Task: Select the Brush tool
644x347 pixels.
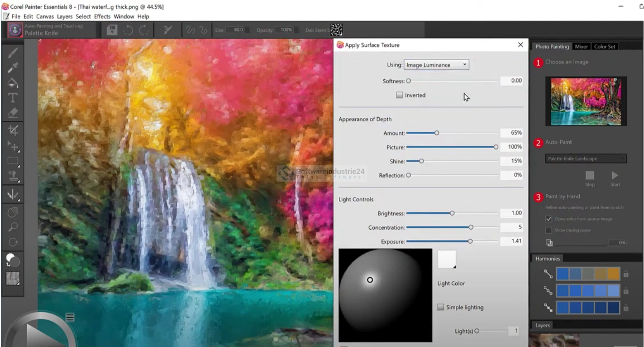Action: click(x=13, y=53)
